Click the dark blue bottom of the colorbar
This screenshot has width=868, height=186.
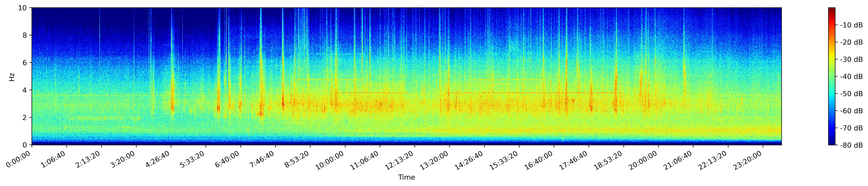[832, 142]
